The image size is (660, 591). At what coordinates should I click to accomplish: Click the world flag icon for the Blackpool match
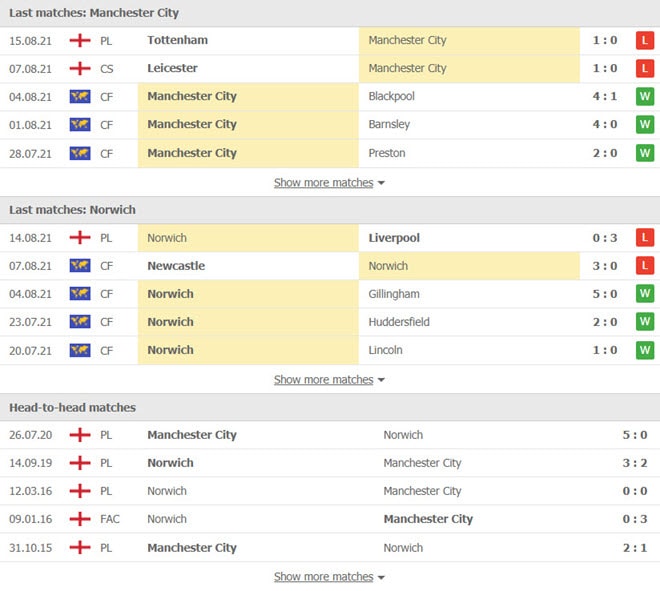(80, 97)
